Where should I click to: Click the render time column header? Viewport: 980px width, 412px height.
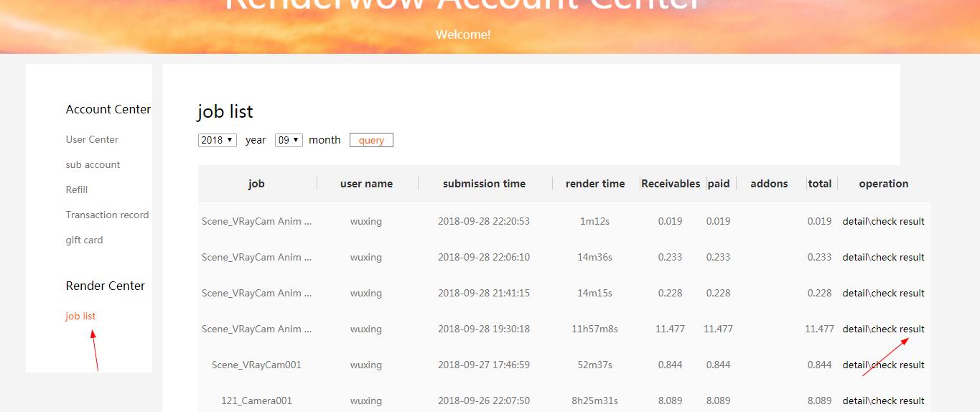point(595,184)
